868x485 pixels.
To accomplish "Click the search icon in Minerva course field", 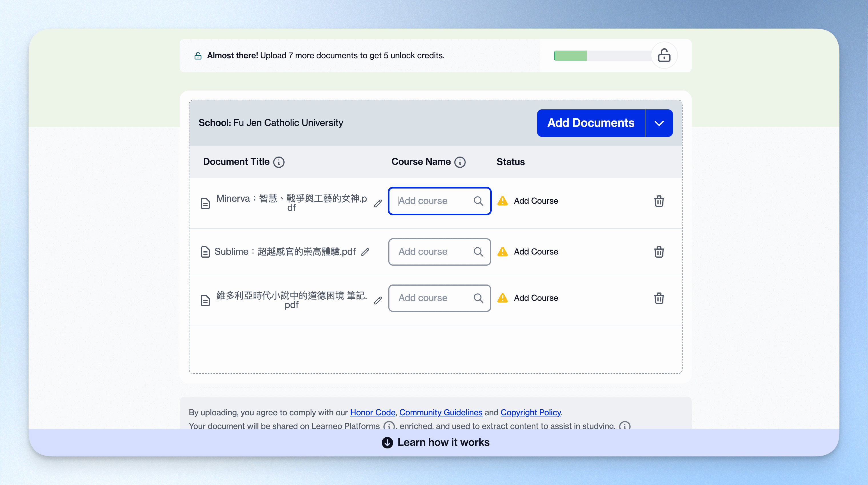I will click(x=478, y=201).
